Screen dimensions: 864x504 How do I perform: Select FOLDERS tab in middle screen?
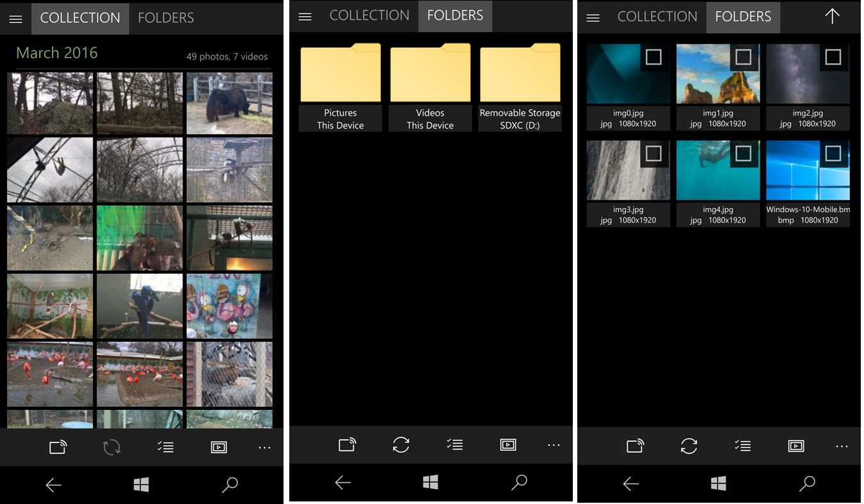(455, 15)
